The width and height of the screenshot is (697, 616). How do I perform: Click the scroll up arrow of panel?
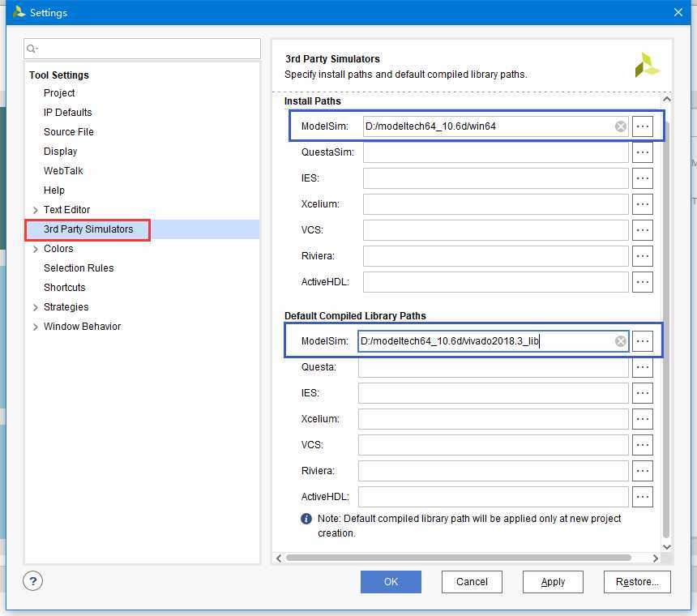pos(667,99)
